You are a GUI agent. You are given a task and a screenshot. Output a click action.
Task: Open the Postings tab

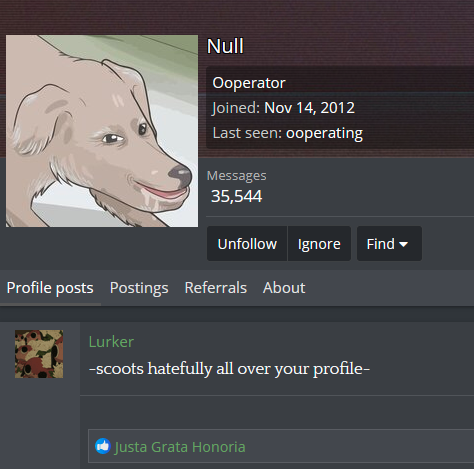pyautogui.click(x=139, y=288)
